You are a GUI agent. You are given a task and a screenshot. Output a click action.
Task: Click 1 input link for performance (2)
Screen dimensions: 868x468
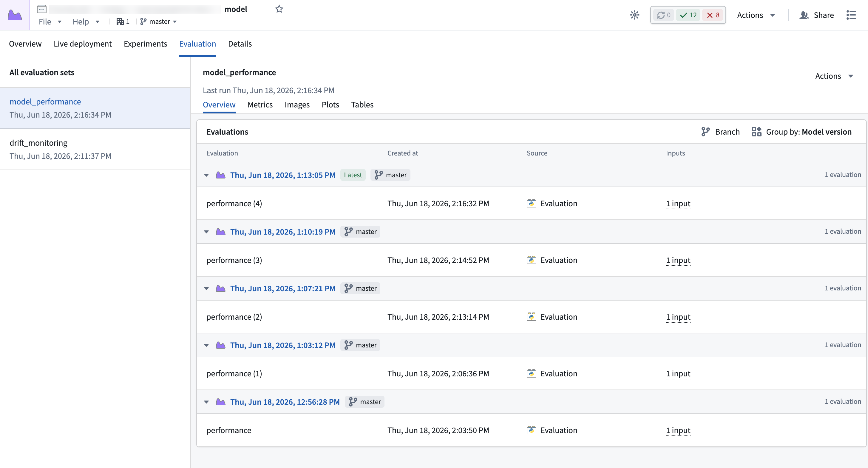pos(678,317)
